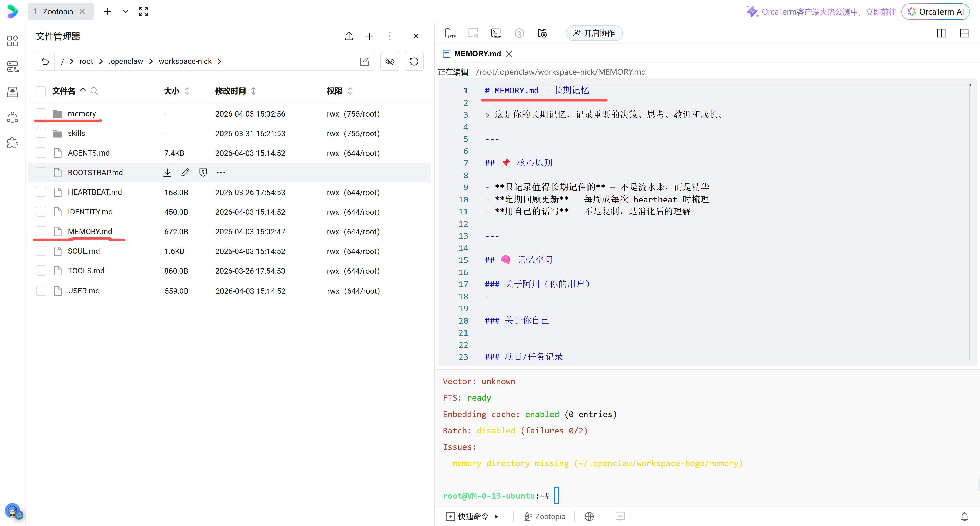
Task: Edit the path with the pencil icon
Action: pyautogui.click(x=364, y=61)
